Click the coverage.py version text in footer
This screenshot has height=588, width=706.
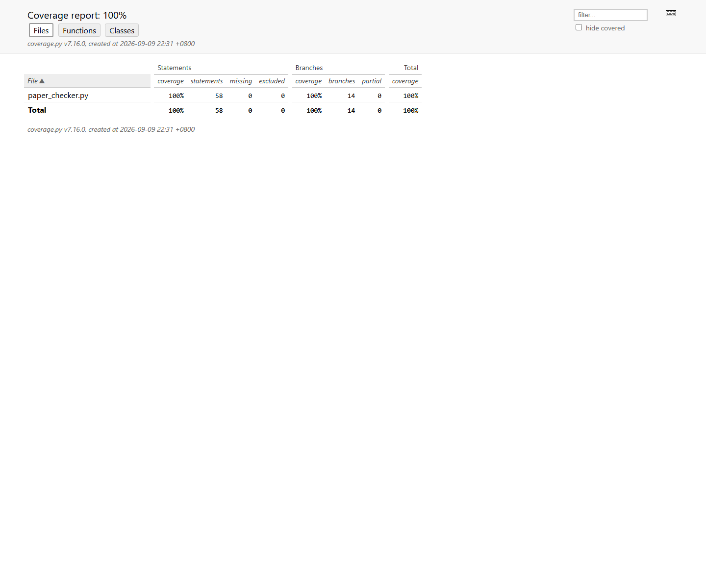tap(111, 129)
